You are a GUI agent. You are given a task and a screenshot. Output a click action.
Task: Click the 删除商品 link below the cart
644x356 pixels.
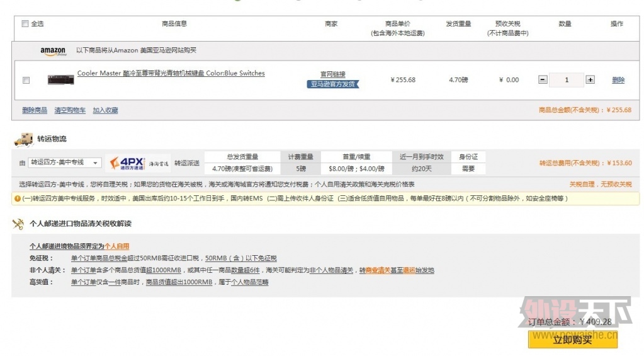(x=35, y=110)
